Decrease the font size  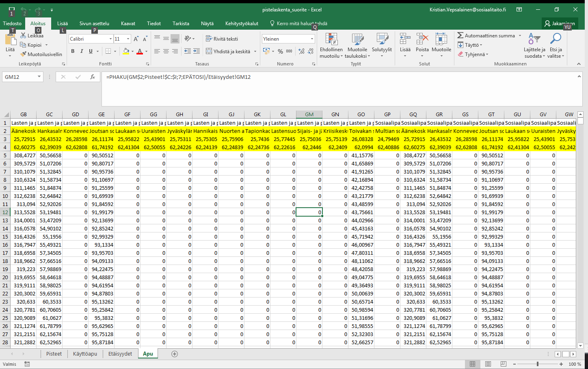tap(145, 39)
